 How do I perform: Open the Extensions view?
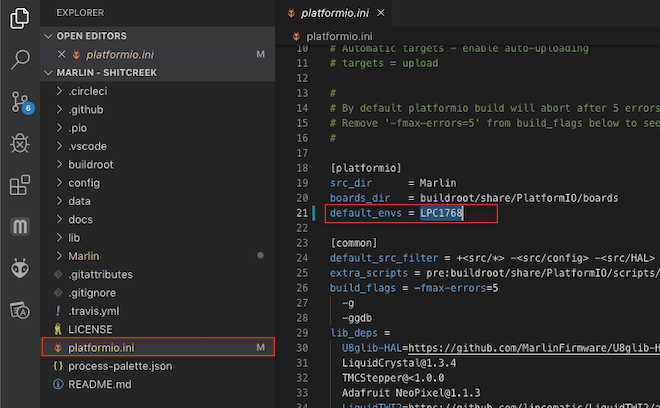20,185
